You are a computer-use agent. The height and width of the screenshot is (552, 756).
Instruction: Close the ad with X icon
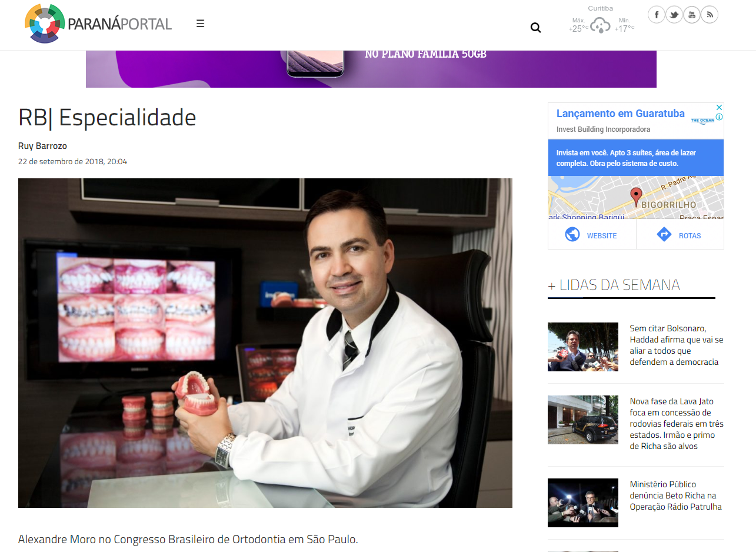click(719, 108)
